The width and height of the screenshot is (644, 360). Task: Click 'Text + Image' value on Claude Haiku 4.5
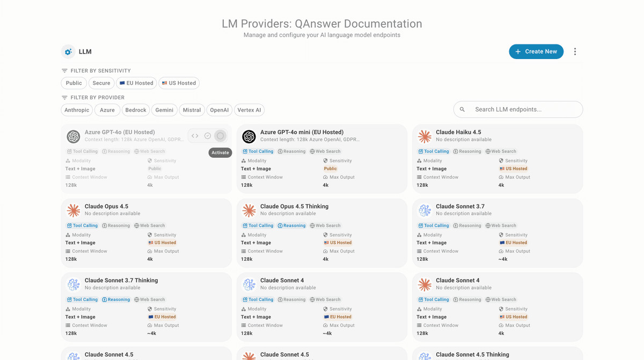[432, 168]
